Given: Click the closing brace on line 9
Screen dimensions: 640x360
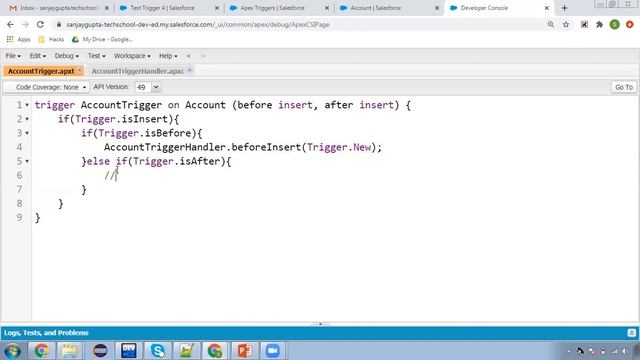Looking at the screenshot, I should [x=38, y=218].
